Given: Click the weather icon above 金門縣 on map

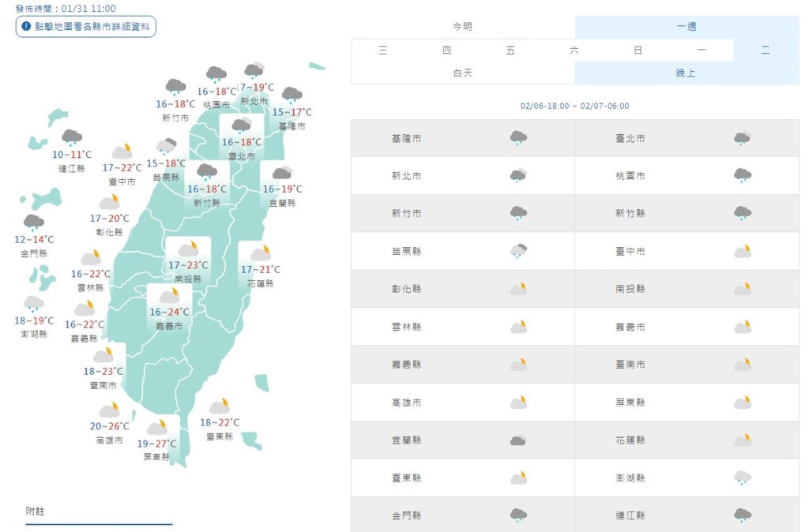Looking at the screenshot, I should (33, 222).
